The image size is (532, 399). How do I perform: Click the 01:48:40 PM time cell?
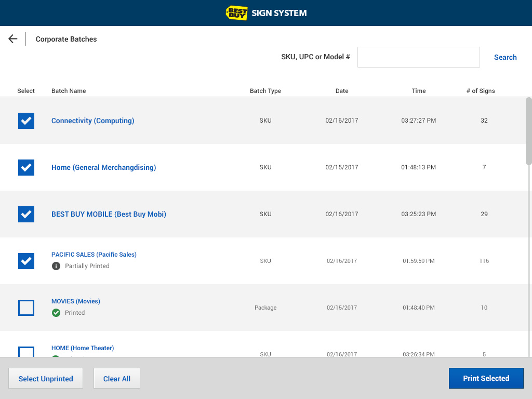click(419, 308)
